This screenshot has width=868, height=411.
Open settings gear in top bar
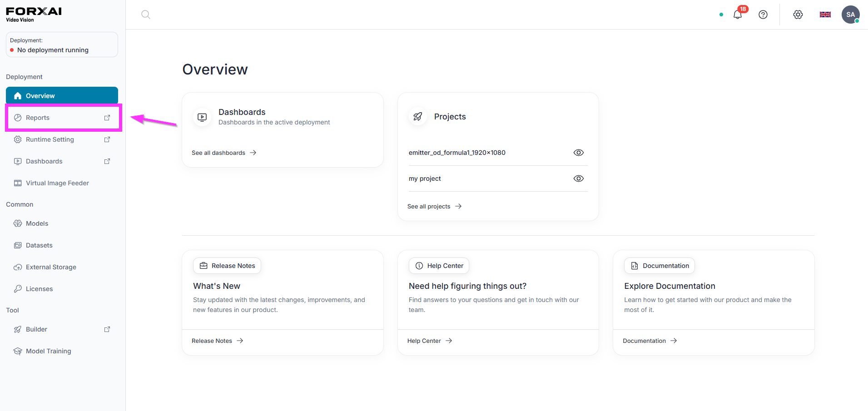[x=798, y=15]
